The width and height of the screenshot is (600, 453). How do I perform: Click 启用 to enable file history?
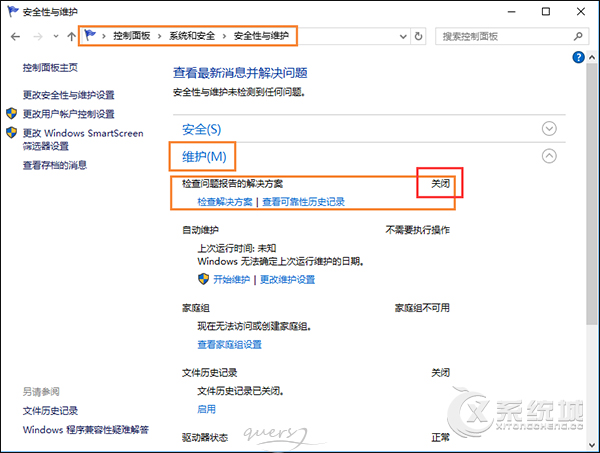206,409
